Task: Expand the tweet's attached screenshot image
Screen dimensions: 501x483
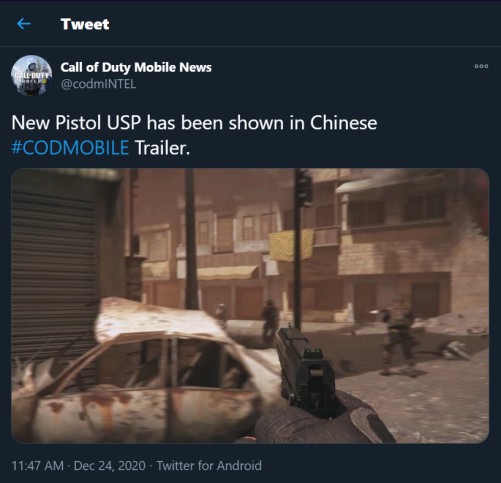Action: (250, 306)
